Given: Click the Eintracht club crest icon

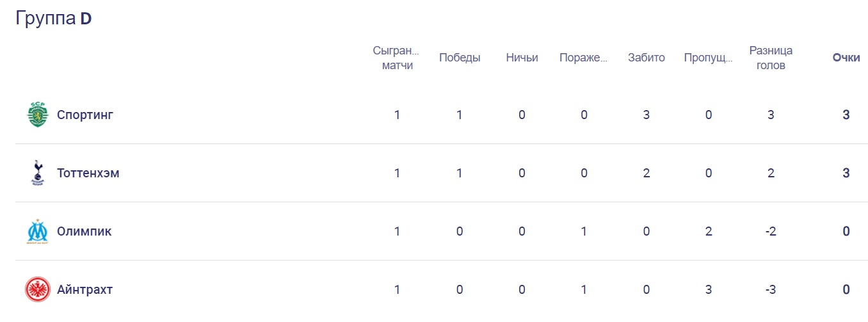Looking at the screenshot, I should pyautogui.click(x=38, y=290).
